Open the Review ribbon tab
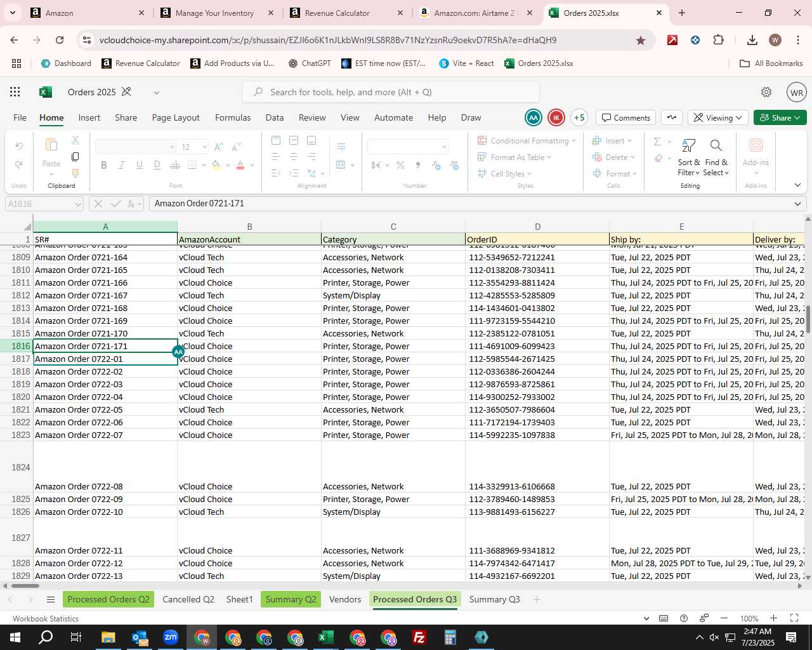The width and height of the screenshot is (812, 650). coord(312,117)
